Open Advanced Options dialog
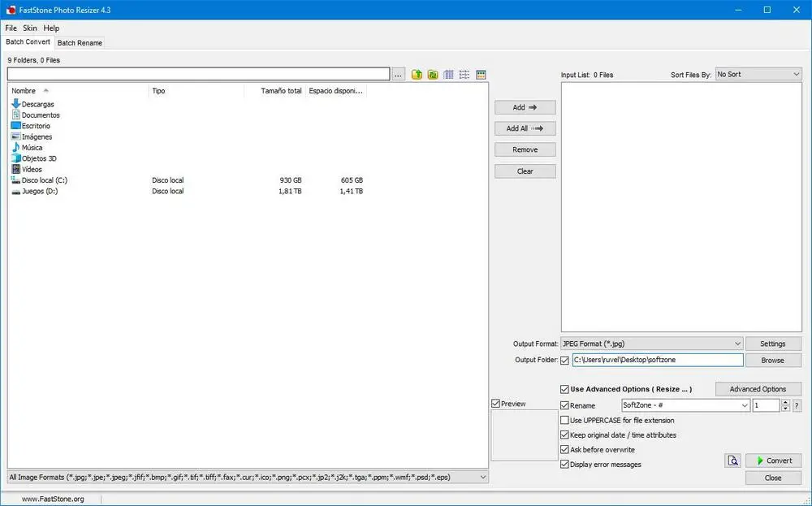Screen dimensions: 812x506 click(x=758, y=389)
